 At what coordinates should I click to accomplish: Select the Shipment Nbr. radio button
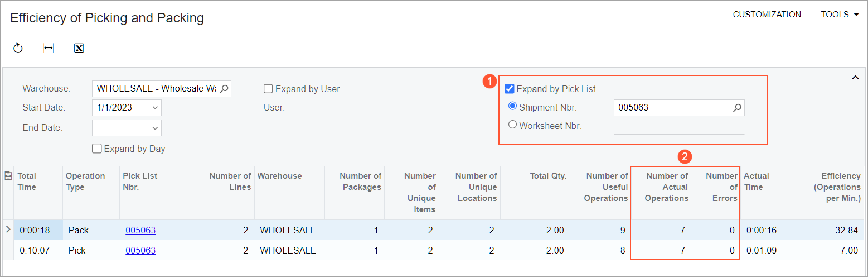tap(513, 107)
